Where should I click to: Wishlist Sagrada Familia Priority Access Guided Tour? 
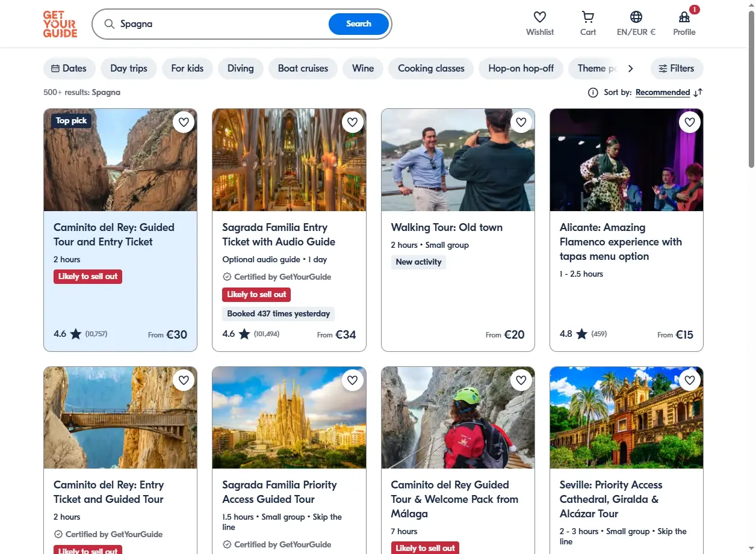coord(353,380)
